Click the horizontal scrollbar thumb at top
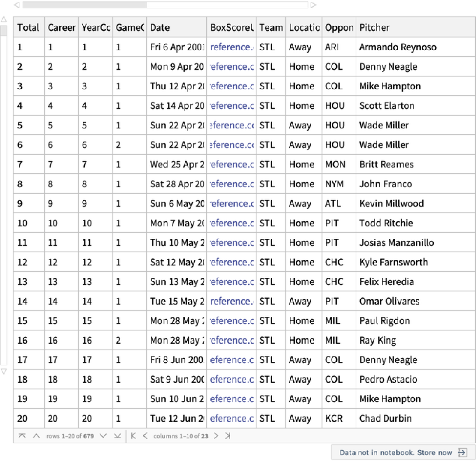 [x=84, y=5]
